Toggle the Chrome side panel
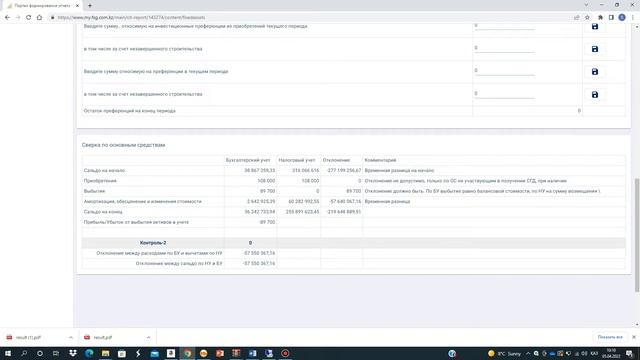The height and width of the screenshot is (360, 640). click(x=611, y=18)
